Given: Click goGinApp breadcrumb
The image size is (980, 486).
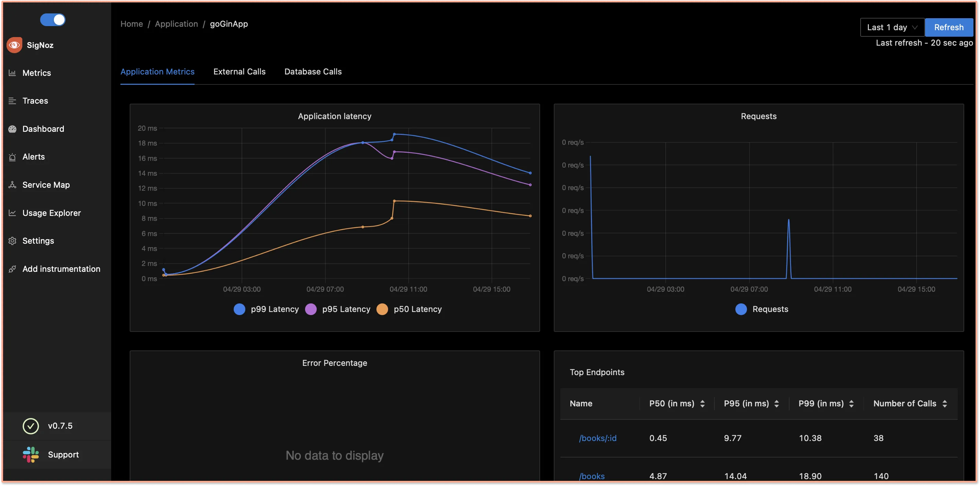Looking at the screenshot, I should (229, 24).
